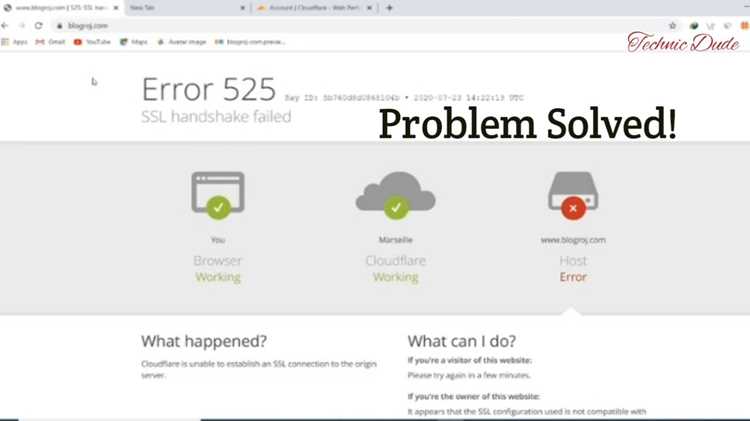Click the Host server icon with red X
The image size is (750, 421).
[573, 195]
